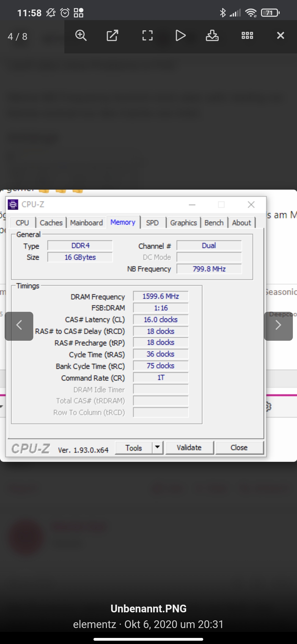The image size is (297, 644).
Task: Tap the zoom-in magnifier icon
Action: tap(81, 36)
